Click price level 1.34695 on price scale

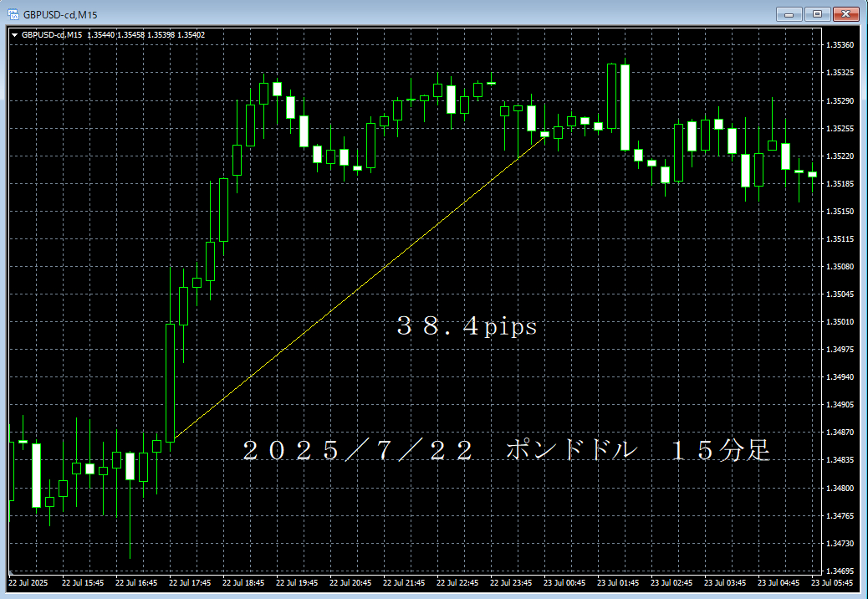click(x=840, y=571)
